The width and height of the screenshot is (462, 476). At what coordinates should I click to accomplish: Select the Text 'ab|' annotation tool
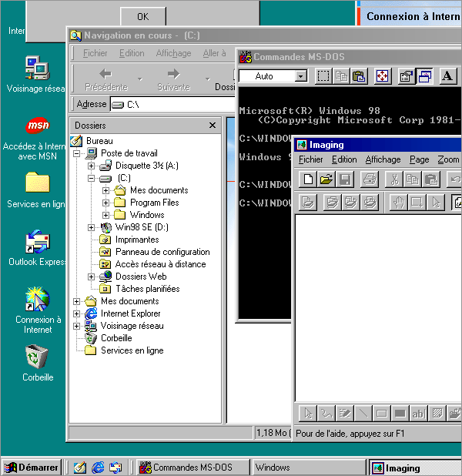[419, 414]
